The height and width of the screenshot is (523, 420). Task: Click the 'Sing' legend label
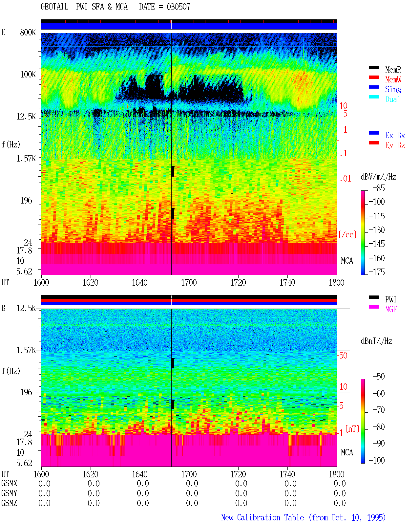pyautogui.click(x=393, y=89)
